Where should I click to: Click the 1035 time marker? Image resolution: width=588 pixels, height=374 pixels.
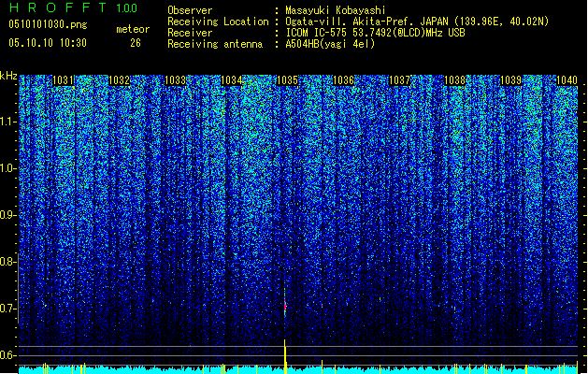pos(287,80)
